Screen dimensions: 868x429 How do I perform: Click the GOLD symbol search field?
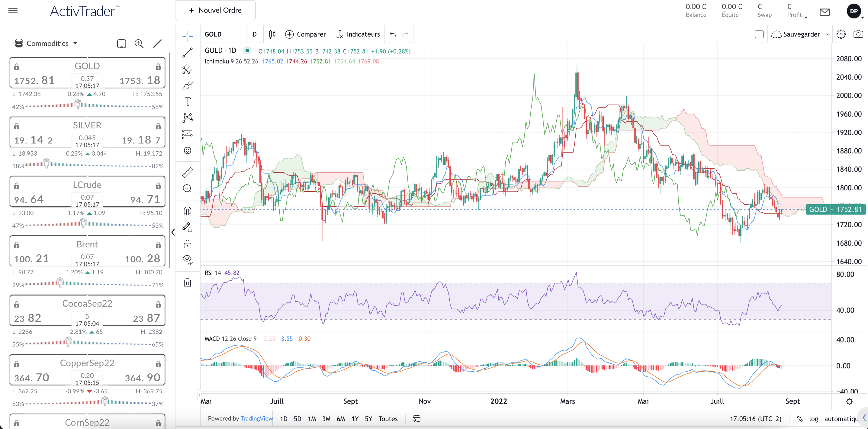(x=223, y=34)
